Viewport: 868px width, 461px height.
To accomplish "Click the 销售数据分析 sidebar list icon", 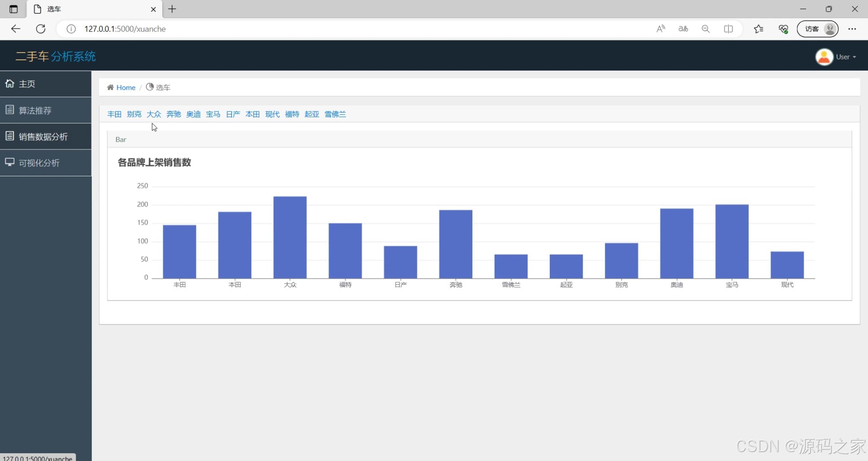I will coord(9,136).
